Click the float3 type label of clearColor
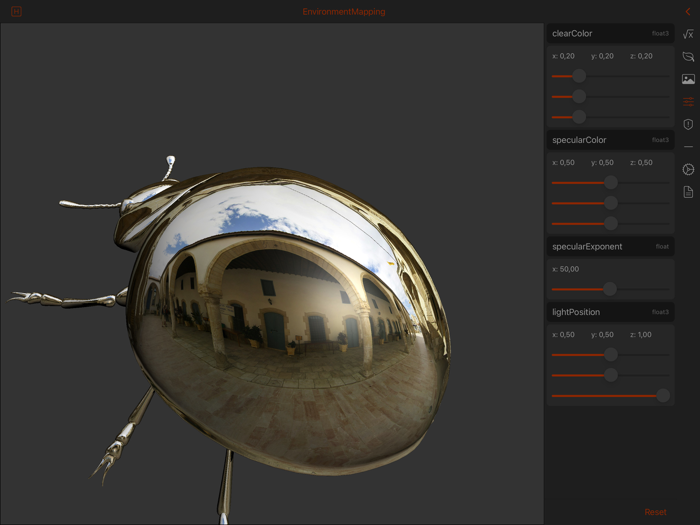The image size is (700, 525). click(x=660, y=33)
